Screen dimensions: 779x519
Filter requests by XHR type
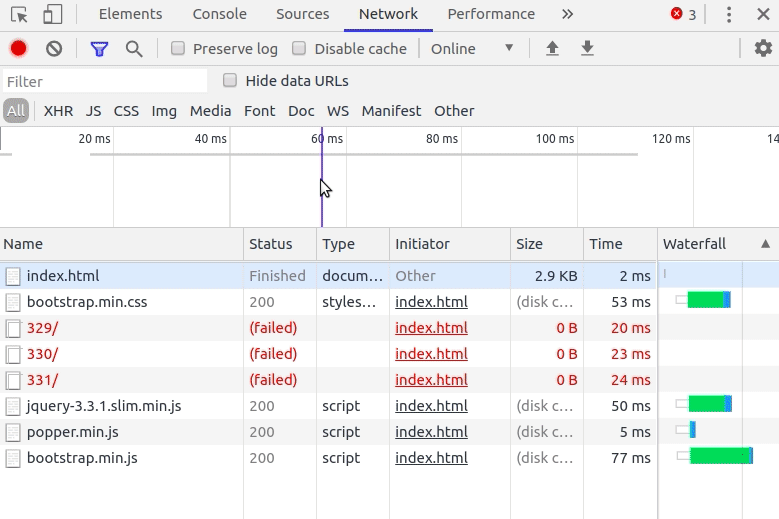(58, 111)
